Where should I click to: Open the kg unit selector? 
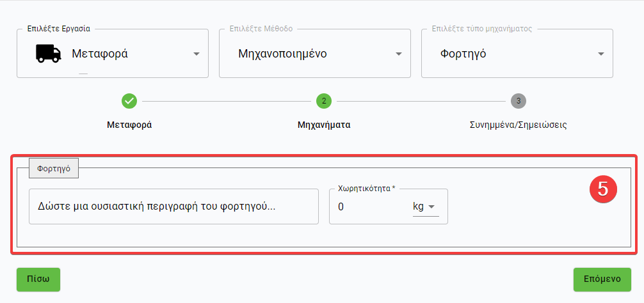pos(426,206)
